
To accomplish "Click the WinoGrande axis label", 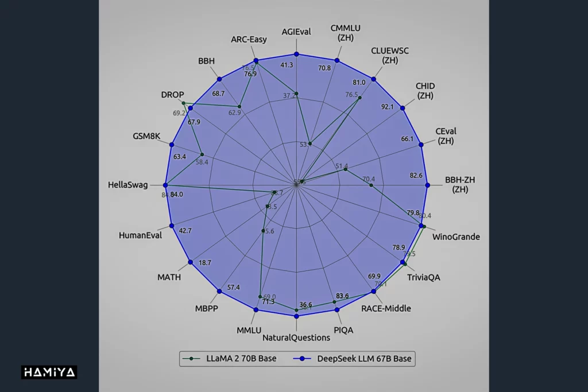I will [x=456, y=237].
